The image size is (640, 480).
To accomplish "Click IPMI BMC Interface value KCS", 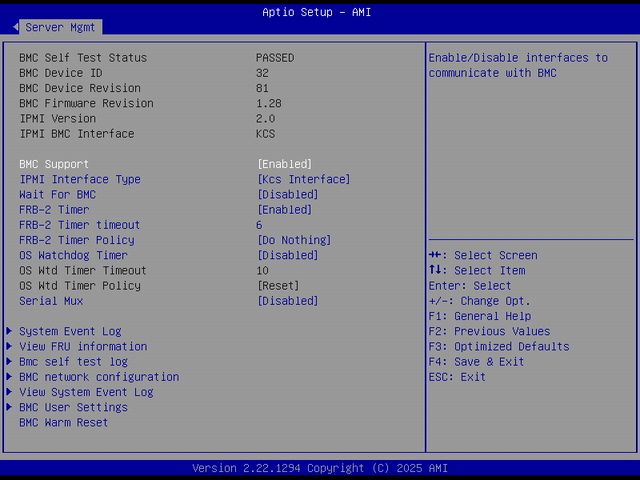I will click(266, 134).
